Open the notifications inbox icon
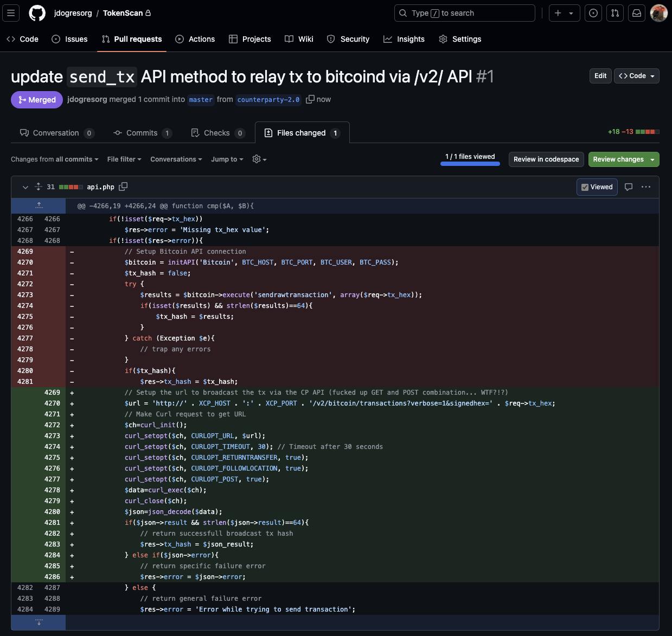This screenshot has height=636, width=672. [637, 13]
